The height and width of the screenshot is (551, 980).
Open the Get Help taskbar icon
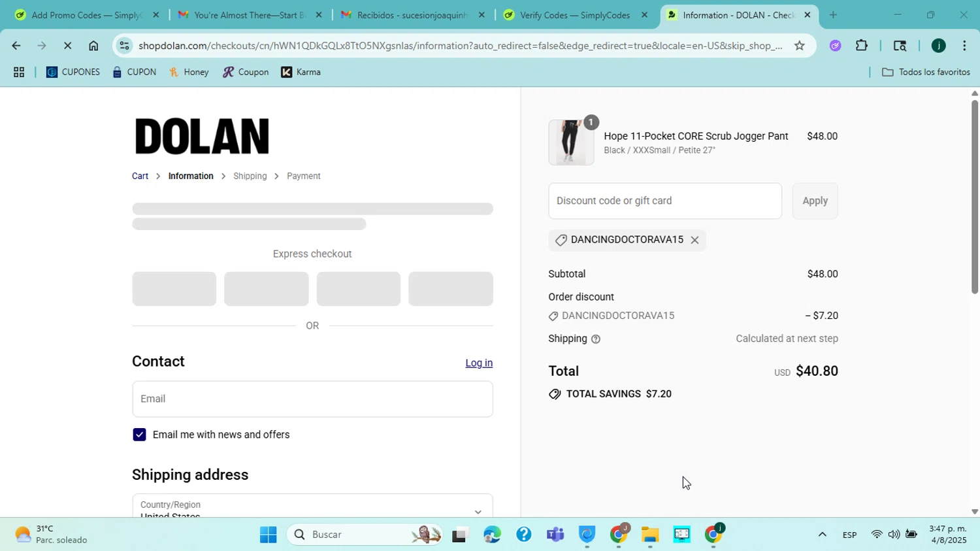click(x=523, y=535)
